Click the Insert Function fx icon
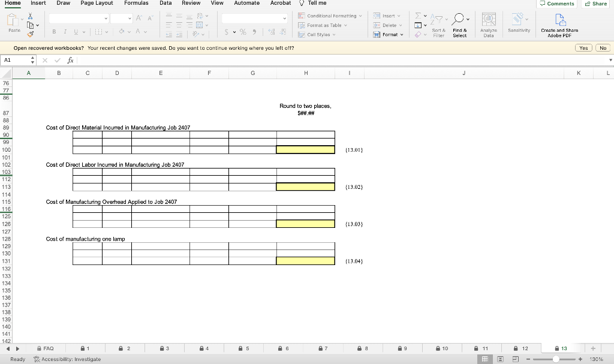The image size is (614, 364). (71, 60)
